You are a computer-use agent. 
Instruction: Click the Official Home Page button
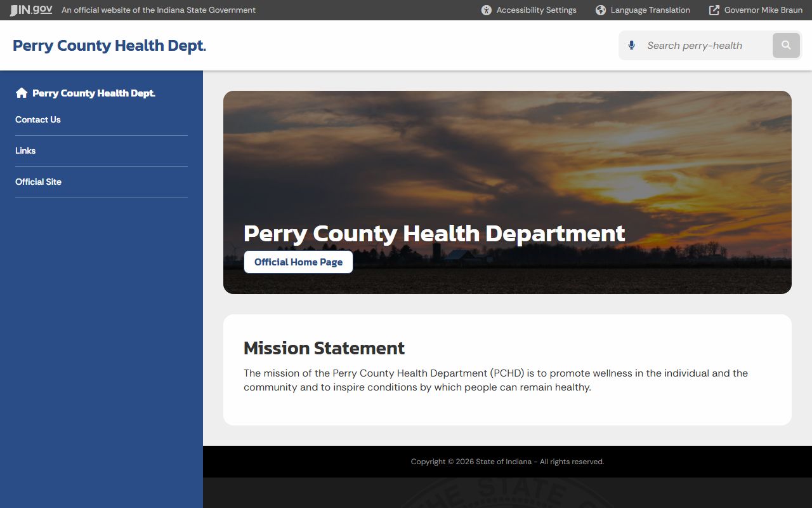298,262
